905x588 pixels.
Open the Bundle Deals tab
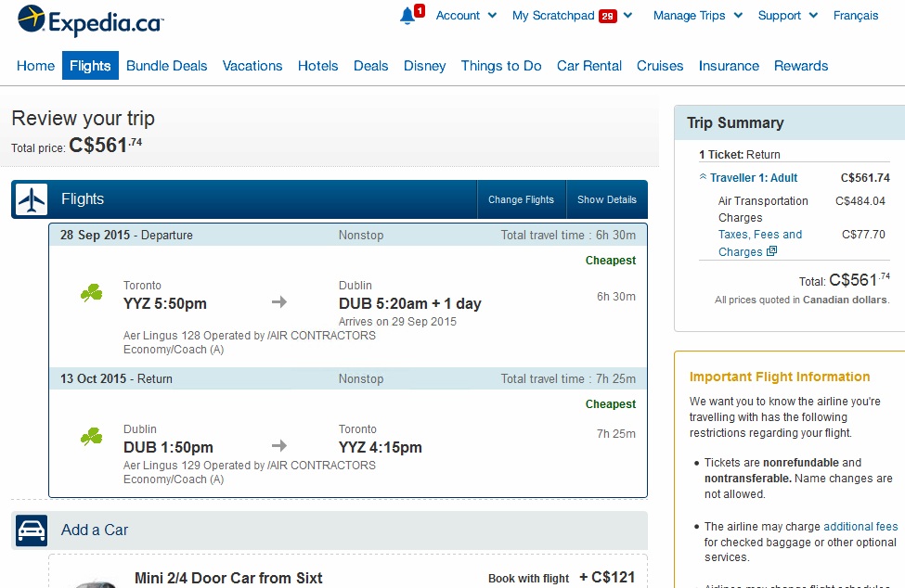[x=167, y=66]
